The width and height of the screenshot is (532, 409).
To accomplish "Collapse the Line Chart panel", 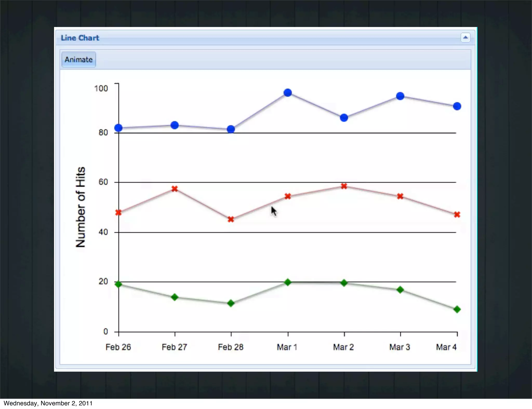I will (x=465, y=38).
